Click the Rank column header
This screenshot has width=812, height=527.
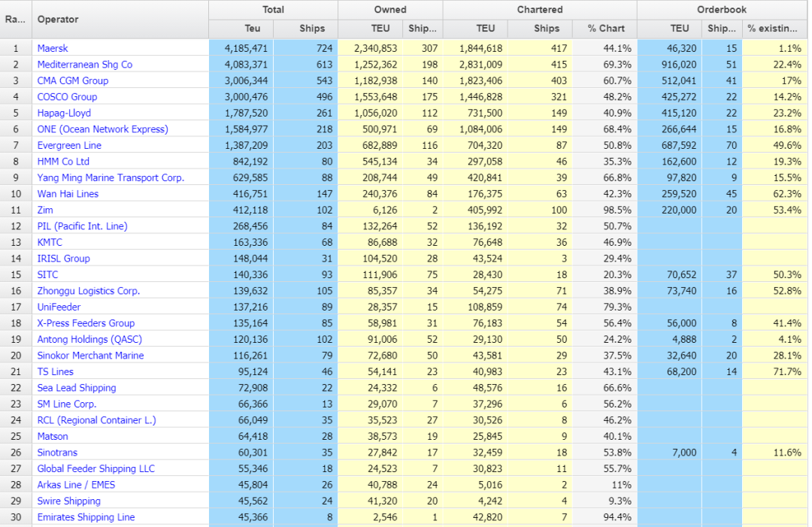[15, 19]
